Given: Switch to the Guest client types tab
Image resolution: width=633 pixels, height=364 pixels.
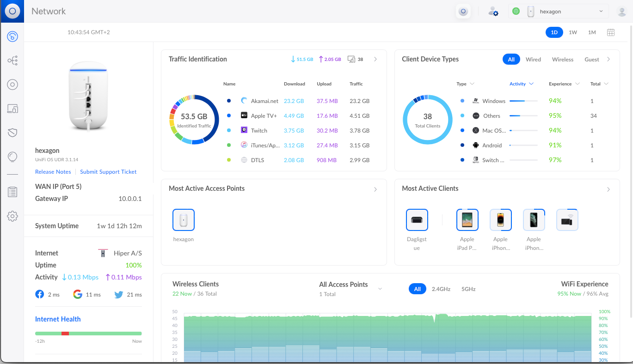Looking at the screenshot, I should point(592,60).
